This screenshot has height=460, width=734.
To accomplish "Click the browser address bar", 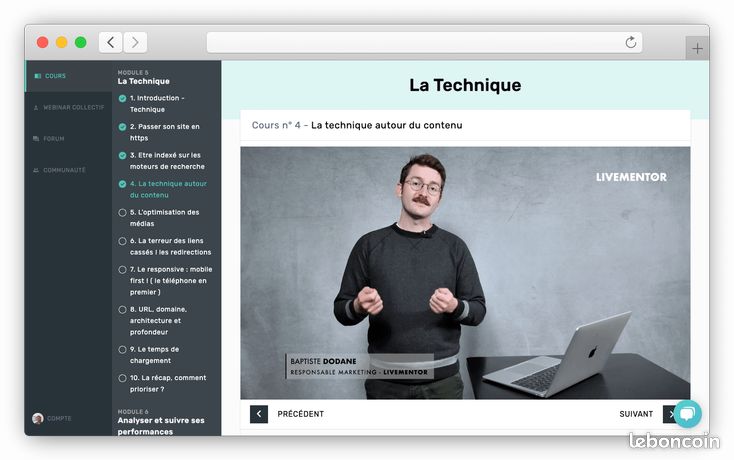I will click(x=424, y=43).
